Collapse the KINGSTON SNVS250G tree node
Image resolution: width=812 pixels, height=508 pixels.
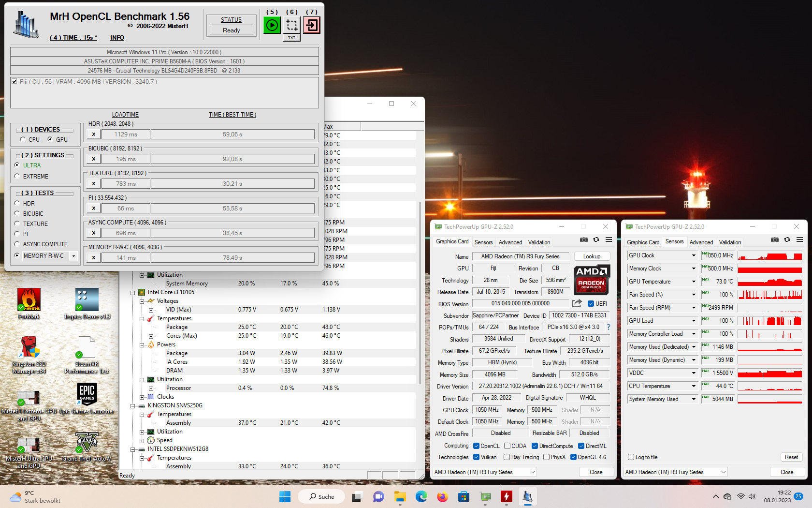click(132, 406)
